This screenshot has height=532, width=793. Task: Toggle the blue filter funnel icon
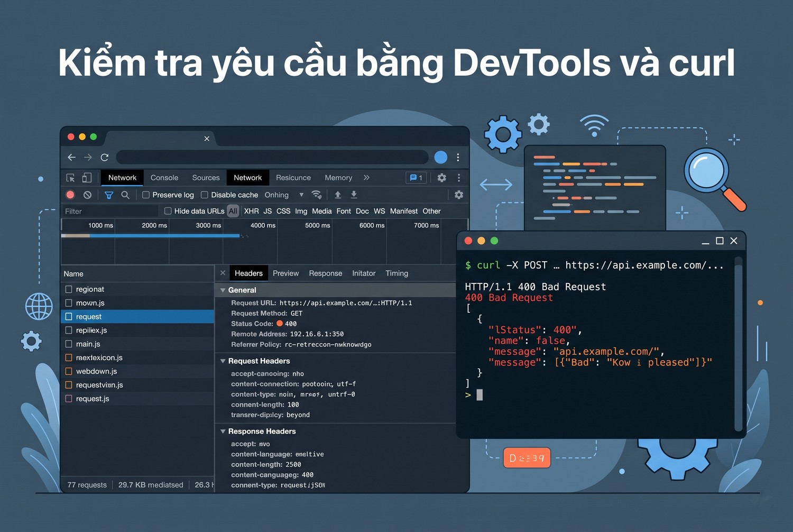109,195
